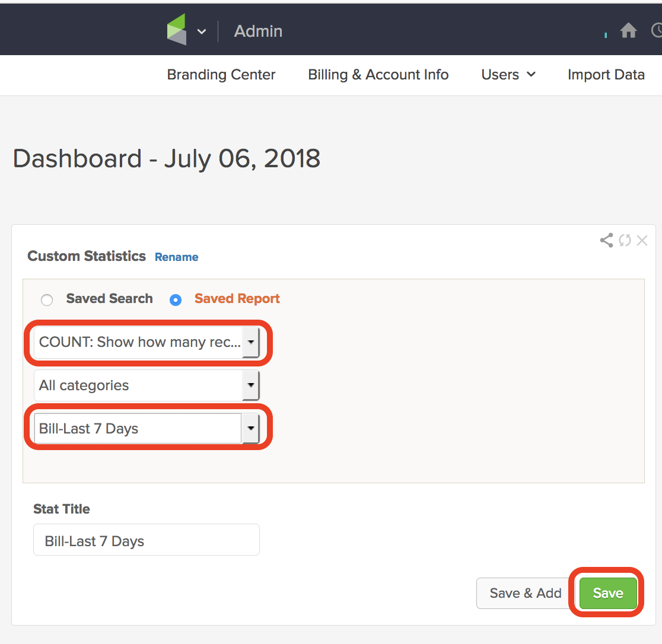Switch to Import Data
The width and height of the screenshot is (662, 644).
click(x=606, y=75)
